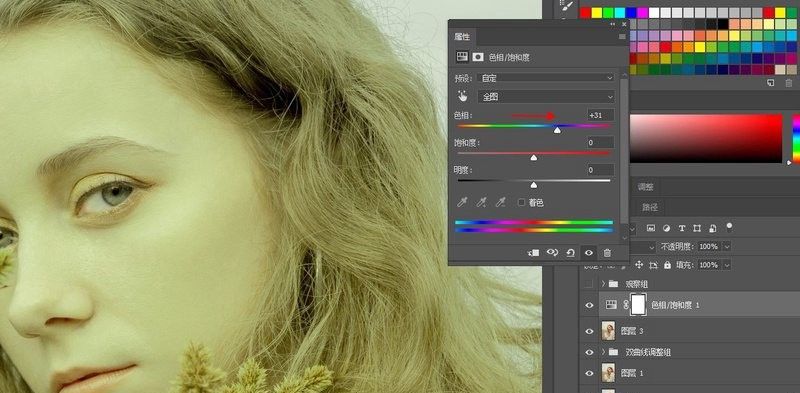This screenshot has height=393, width=800.
Task: Click the 不透明度 100% field
Action: tap(709, 247)
